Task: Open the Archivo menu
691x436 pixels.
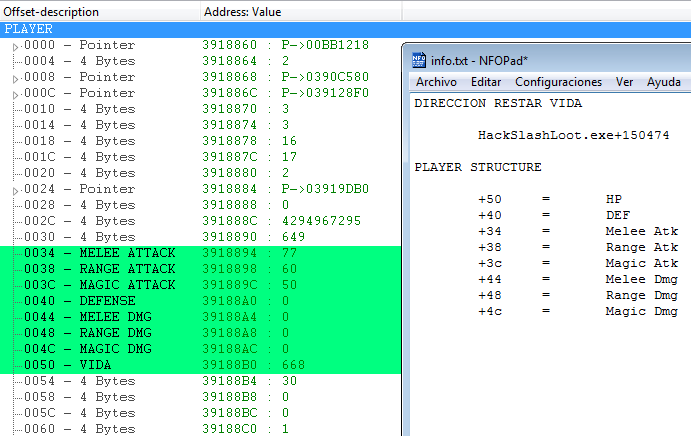Action: [437, 82]
